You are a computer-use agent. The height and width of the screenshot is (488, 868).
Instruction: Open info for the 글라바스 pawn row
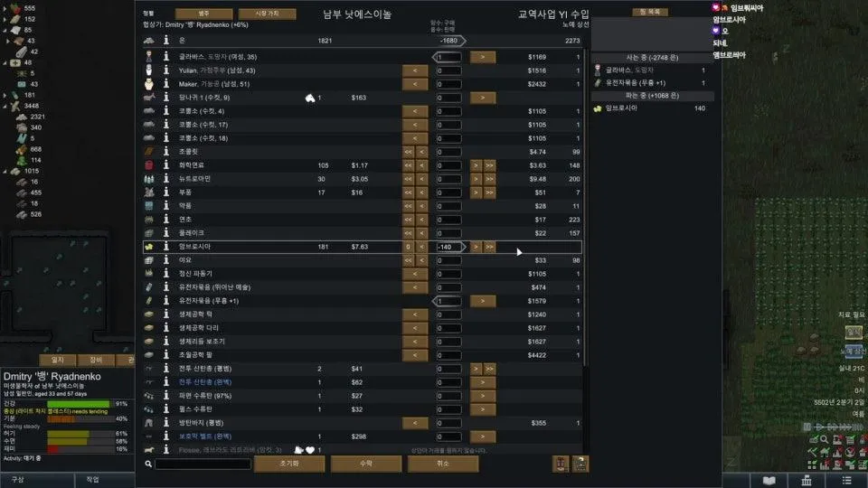(x=166, y=56)
